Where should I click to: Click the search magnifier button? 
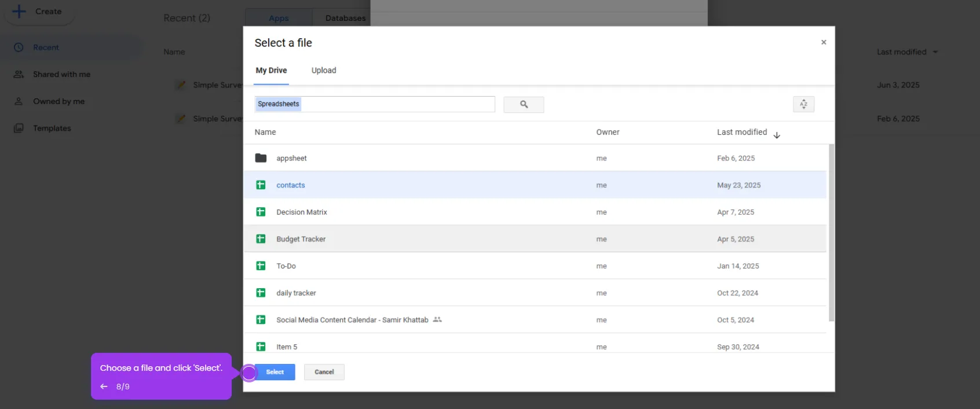[x=524, y=104]
